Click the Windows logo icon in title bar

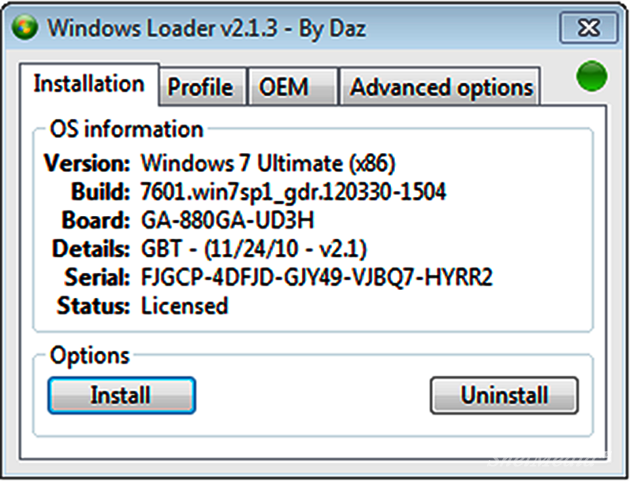click(x=25, y=28)
